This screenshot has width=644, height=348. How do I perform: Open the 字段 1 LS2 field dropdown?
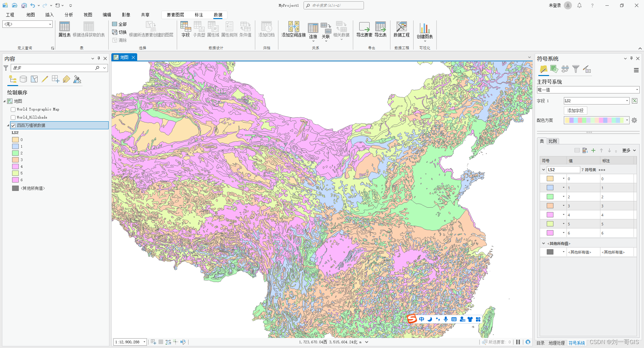pos(596,101)
